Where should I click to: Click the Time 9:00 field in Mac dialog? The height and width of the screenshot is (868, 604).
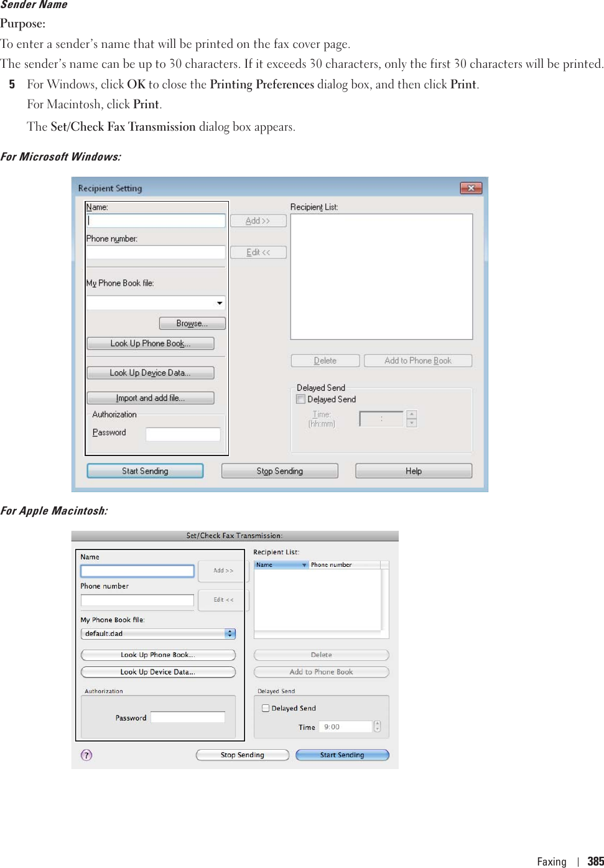pos(346,727)
